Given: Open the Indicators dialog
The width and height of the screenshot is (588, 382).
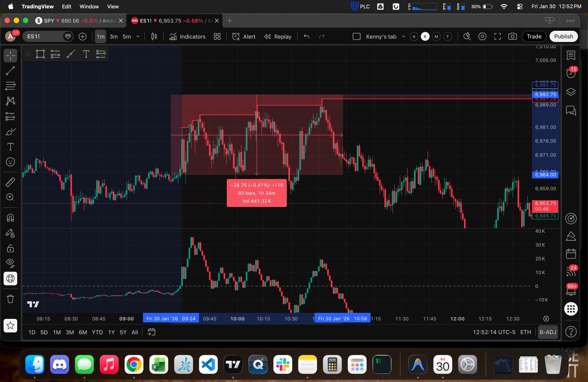Looking at the screenshot, I should click(187, 36).
